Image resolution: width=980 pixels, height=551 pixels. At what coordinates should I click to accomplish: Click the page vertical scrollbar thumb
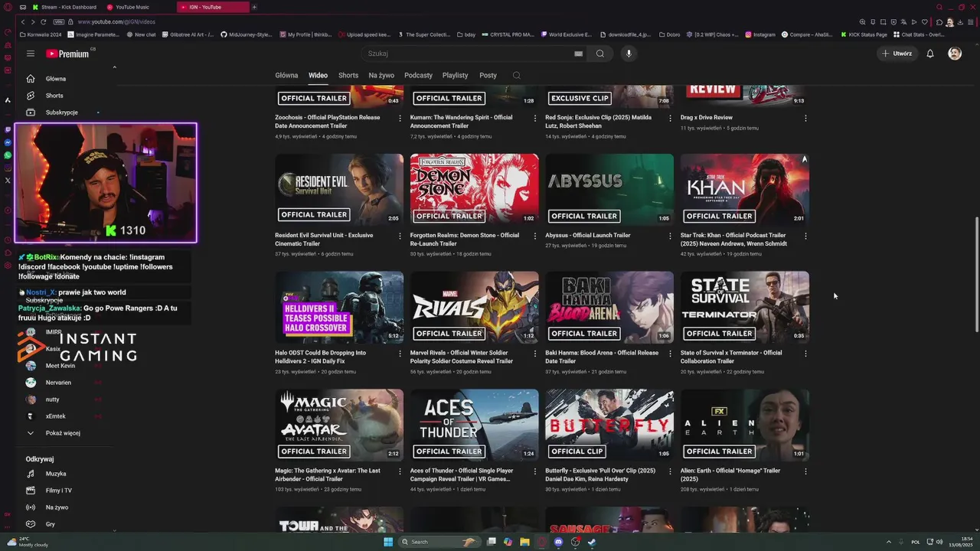click(x=976, y=274)
